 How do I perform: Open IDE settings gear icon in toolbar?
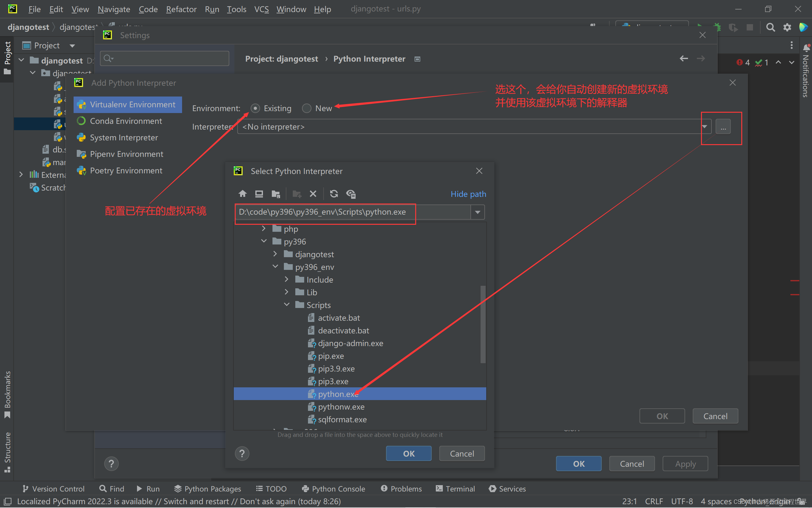(x=787, y=28)
